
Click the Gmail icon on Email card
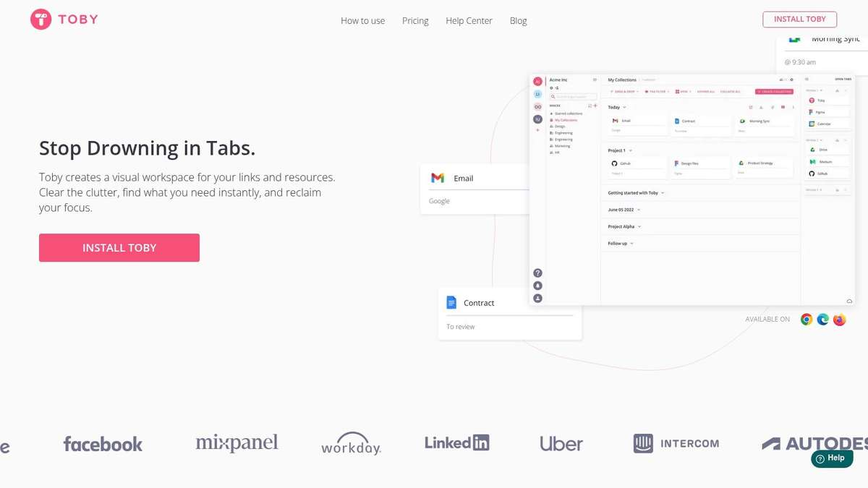438,178
